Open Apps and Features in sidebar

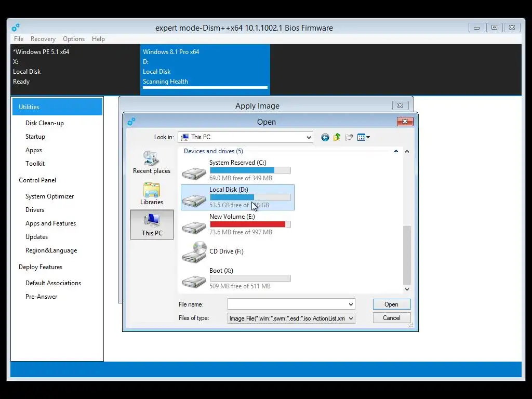pos(50,223)
